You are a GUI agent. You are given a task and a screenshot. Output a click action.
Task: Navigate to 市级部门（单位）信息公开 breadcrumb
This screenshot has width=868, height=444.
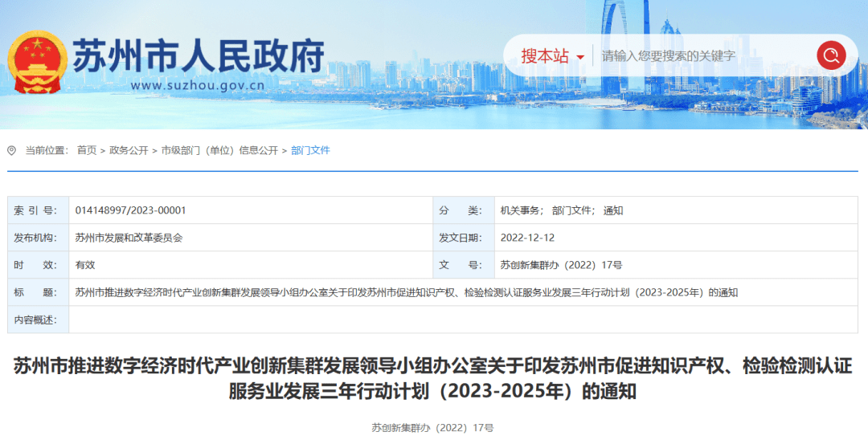219,150
